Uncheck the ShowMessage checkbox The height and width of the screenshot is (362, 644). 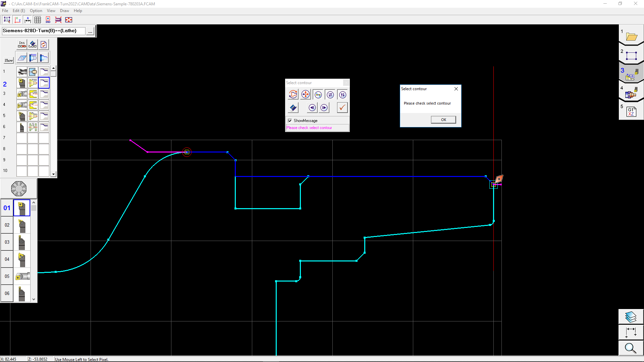[x=290, y=121]
